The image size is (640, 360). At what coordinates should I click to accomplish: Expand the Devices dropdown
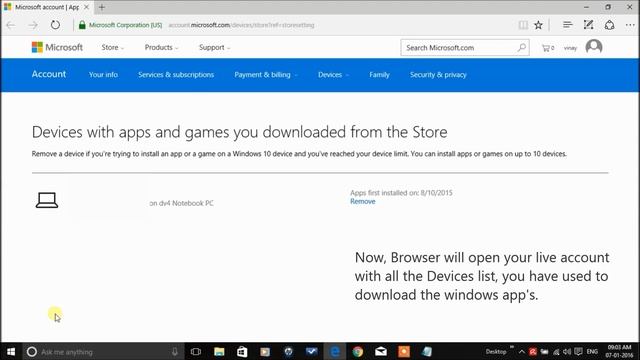point(333,75)
